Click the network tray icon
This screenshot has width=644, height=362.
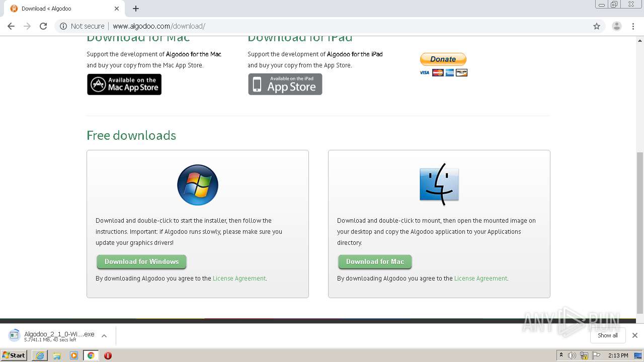[x=584, y=355]
